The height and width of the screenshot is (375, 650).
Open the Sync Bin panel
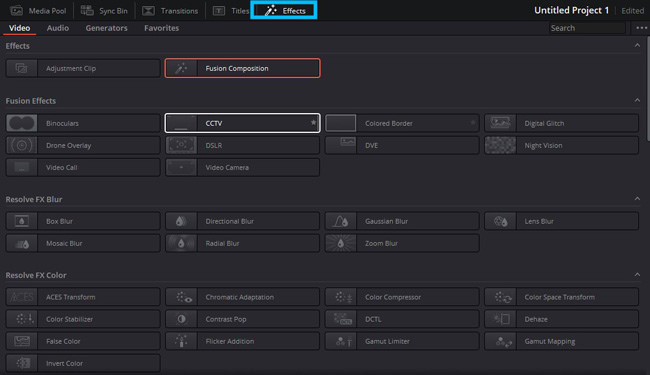pyautogui.click(x=104, y=11)
